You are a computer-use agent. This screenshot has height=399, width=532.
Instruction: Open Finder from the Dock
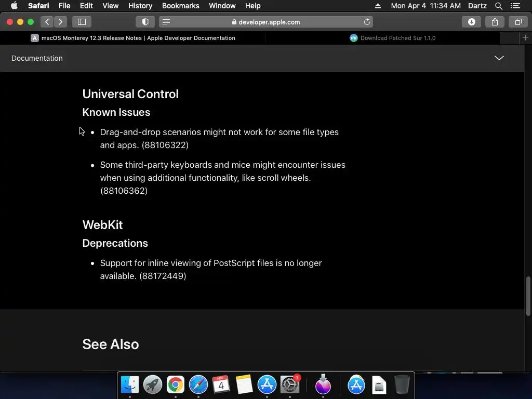pos(130,385)
